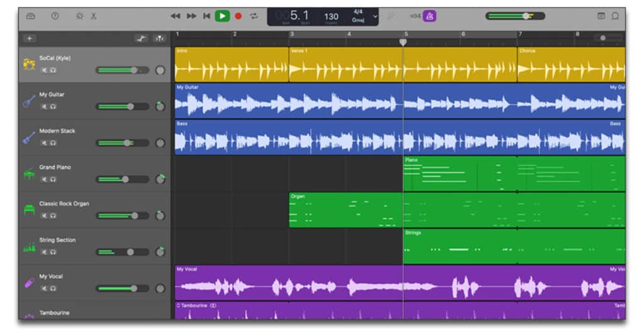Screen dimensions: 644x331
Task: Select the Chorus drummer region
Action: pos(571,65)
